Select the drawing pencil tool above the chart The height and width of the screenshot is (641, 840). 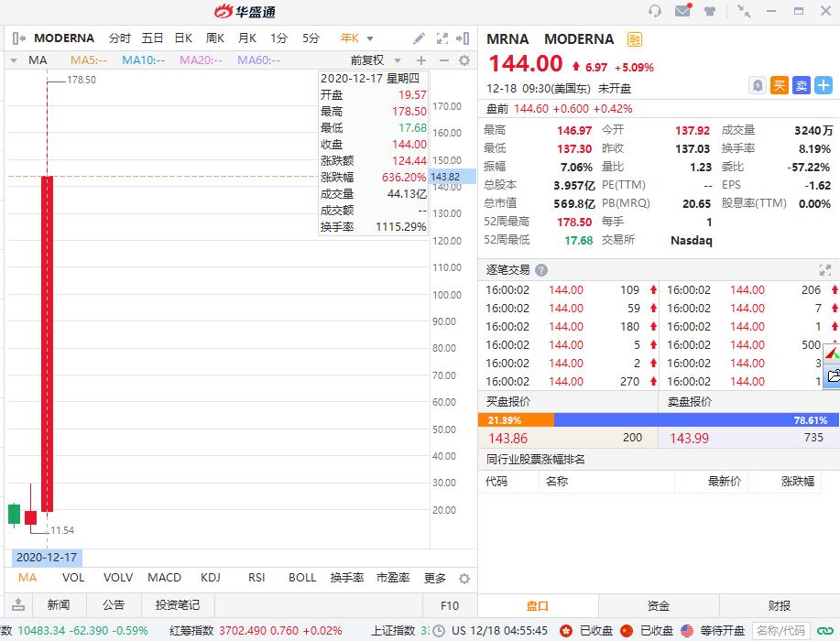[419, 38]
